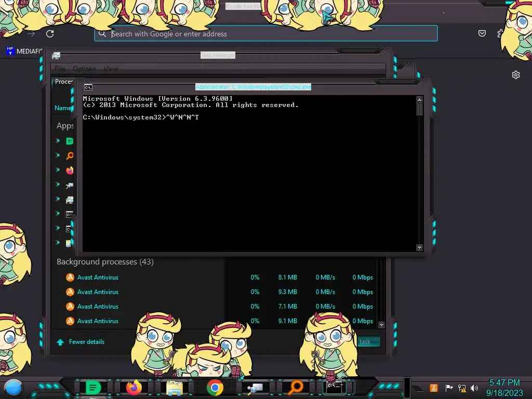
Task: Select Firefox icon in Apps list
Action: [70, 170]
